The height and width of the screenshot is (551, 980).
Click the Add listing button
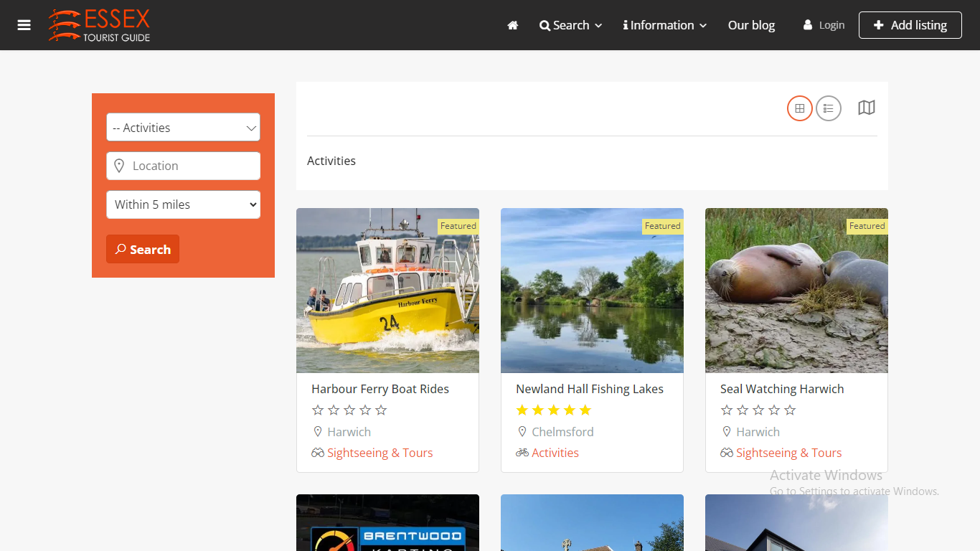click(910, 25)
